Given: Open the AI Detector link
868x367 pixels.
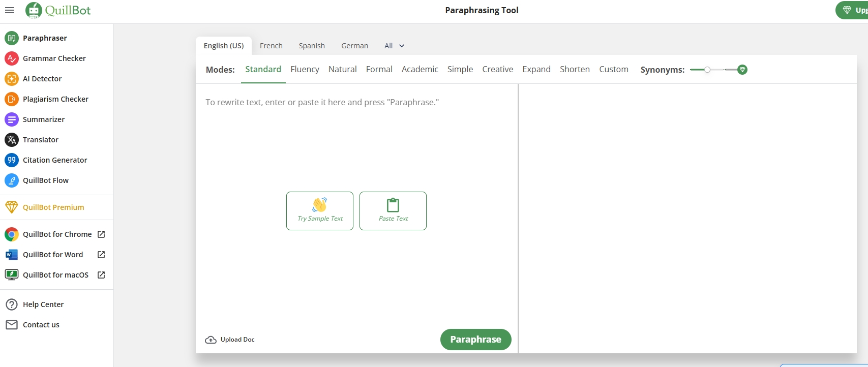Looking at the screenshot, I should 42,79.
